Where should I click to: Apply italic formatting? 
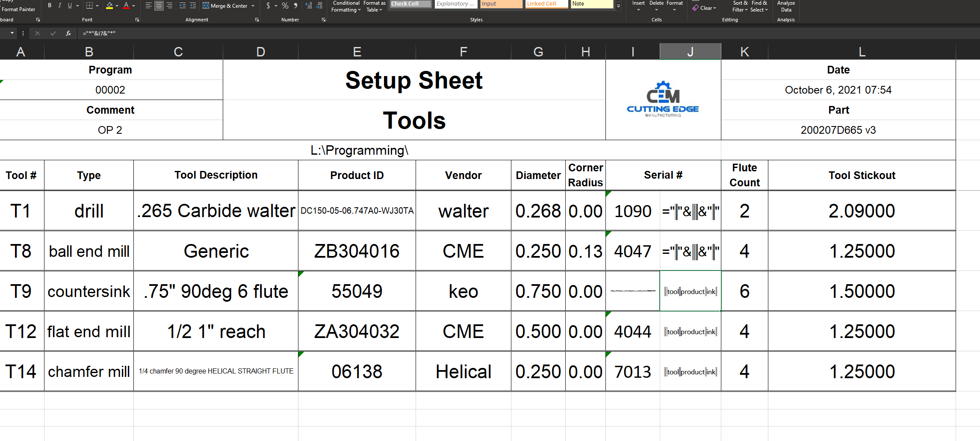[59, 5]
